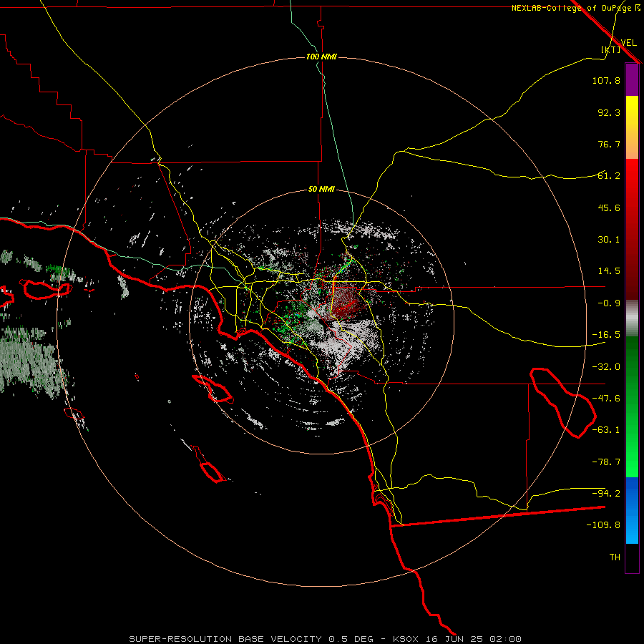
Task: Select the 61.2 legend value
Action: click(x=609, y=176)
